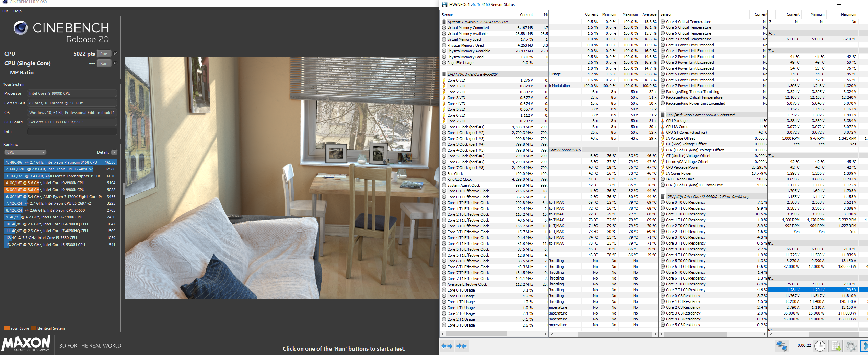Click the thermometer icon beside CPU Package
Image resolution: width=868 pixels, height=355 pixels.
tap(663, 121)
